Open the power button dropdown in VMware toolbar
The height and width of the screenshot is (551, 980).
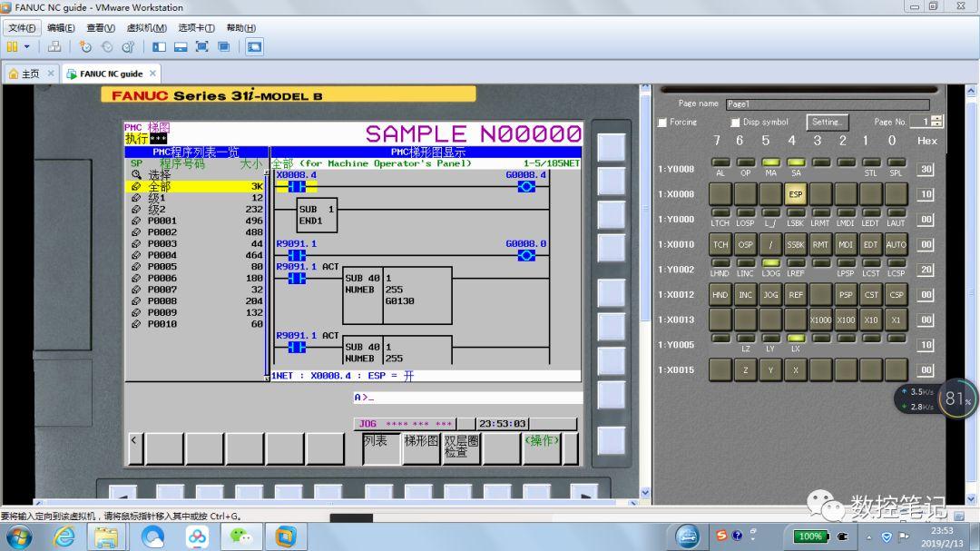coord(25,46)
